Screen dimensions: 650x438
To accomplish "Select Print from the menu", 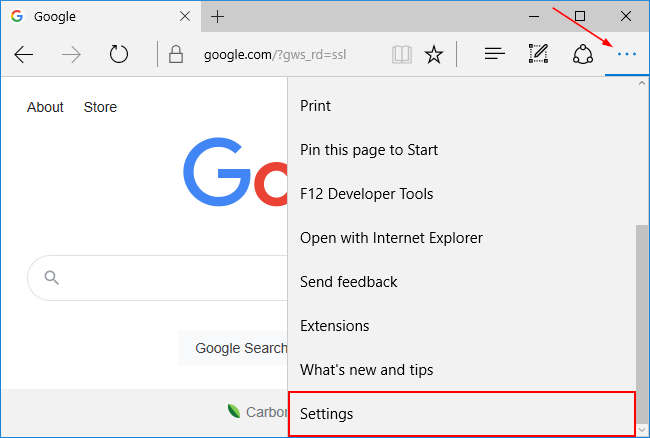I will pyautogui.click(x=461, y=106).
